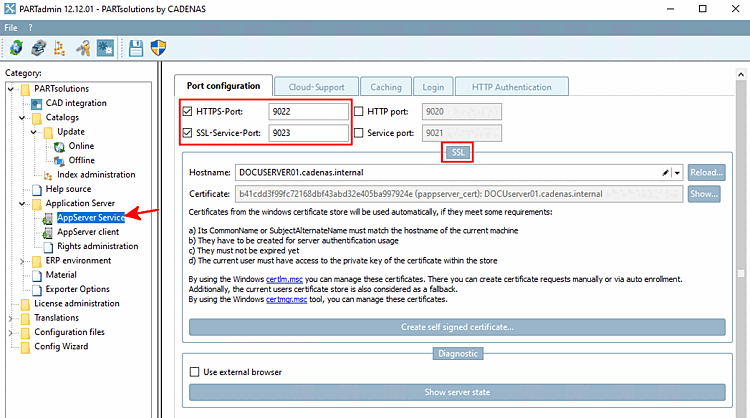
Task: Open the Hostname dropdown arrow
Action: click(x=677, y=173)
